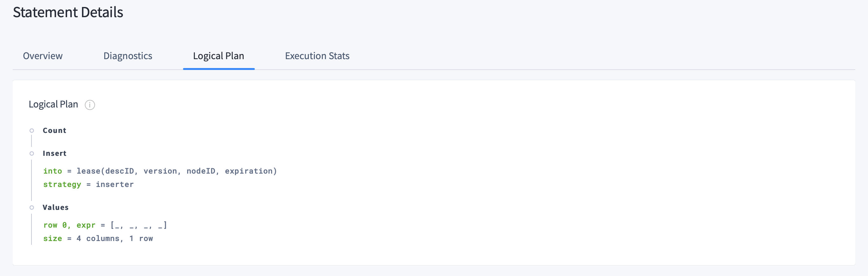Select the Values node in the plan tree
Viewport: 868px width, 276px height.
pyautogui.click(x=56, y=207)
